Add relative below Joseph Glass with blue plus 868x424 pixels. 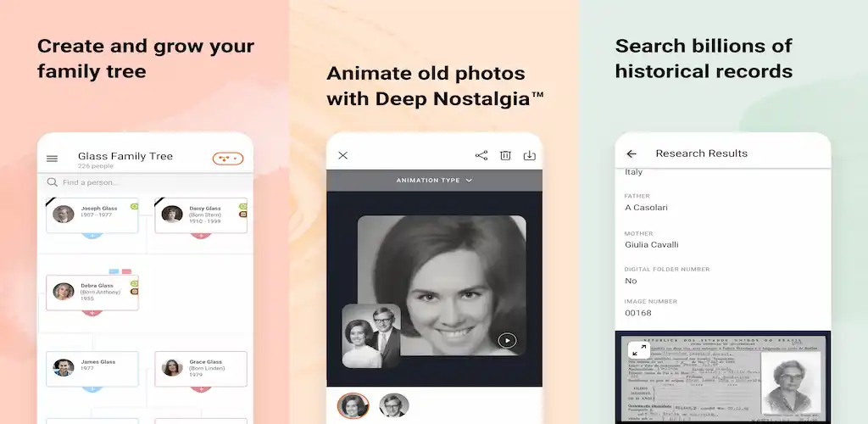(x=92, y=235)
